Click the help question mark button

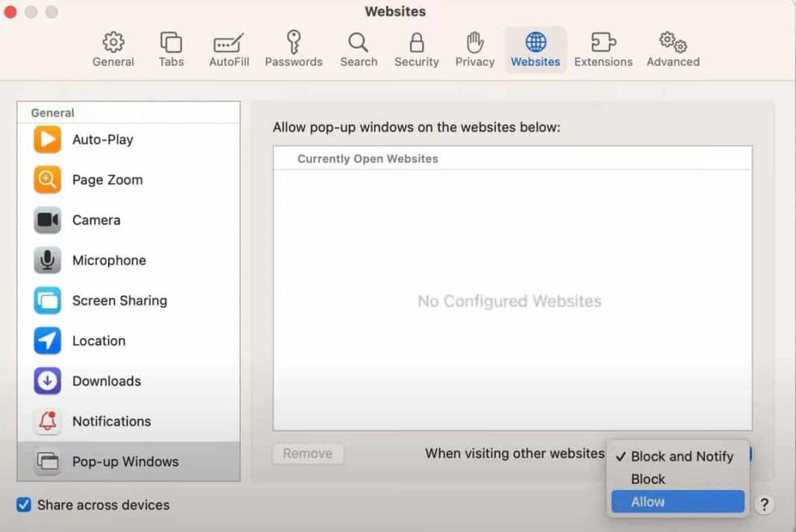pos(764,505)
